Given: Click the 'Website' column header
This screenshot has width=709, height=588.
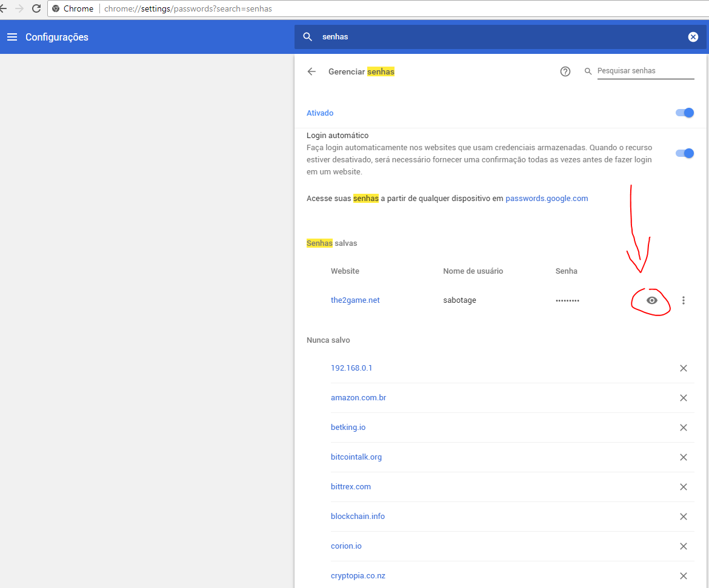Looking at the screenshot, I should (x=345, y=271).
